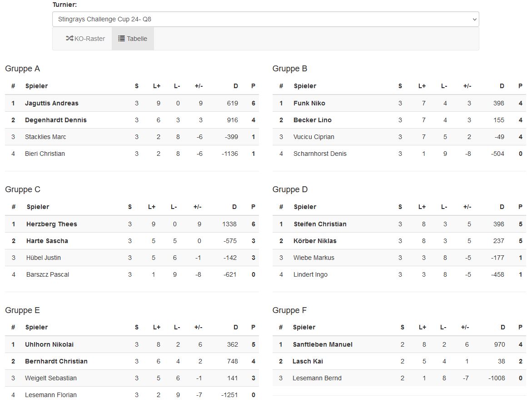Click the shuffle icon beside KO-Raster
532x403 pixels.
(x=70, y=38)
